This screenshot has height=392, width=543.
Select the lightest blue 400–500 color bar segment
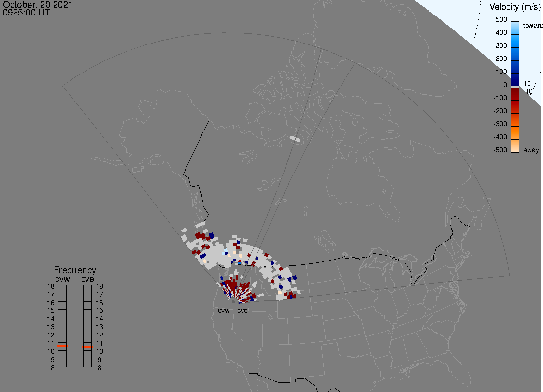click(515, 28)
